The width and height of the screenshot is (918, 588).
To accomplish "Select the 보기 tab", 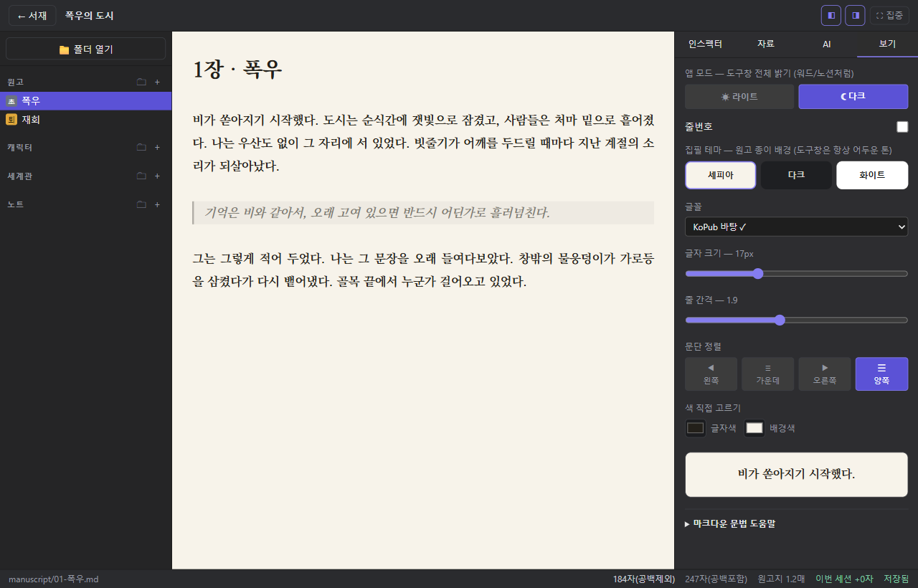I will pos(887,44).
